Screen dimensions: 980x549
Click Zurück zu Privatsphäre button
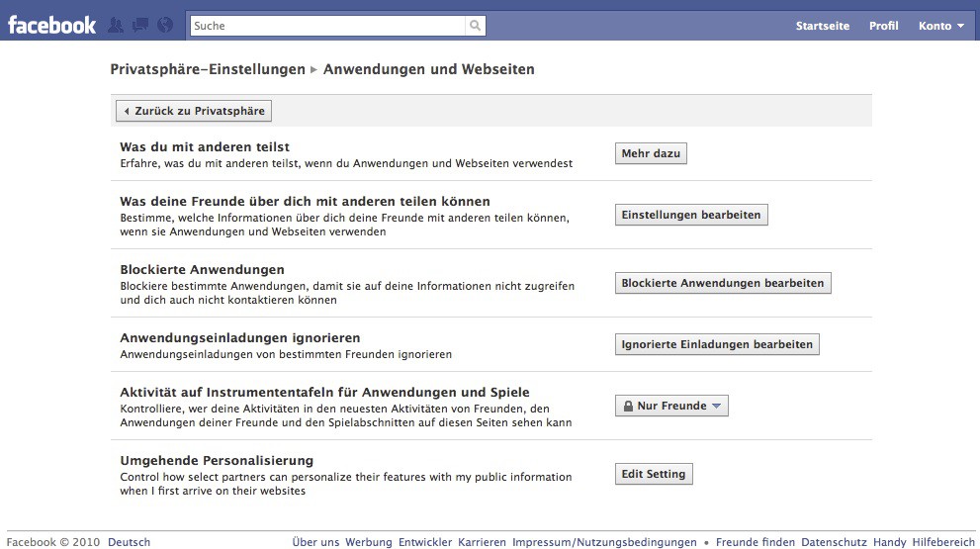(x=194, y=111)
